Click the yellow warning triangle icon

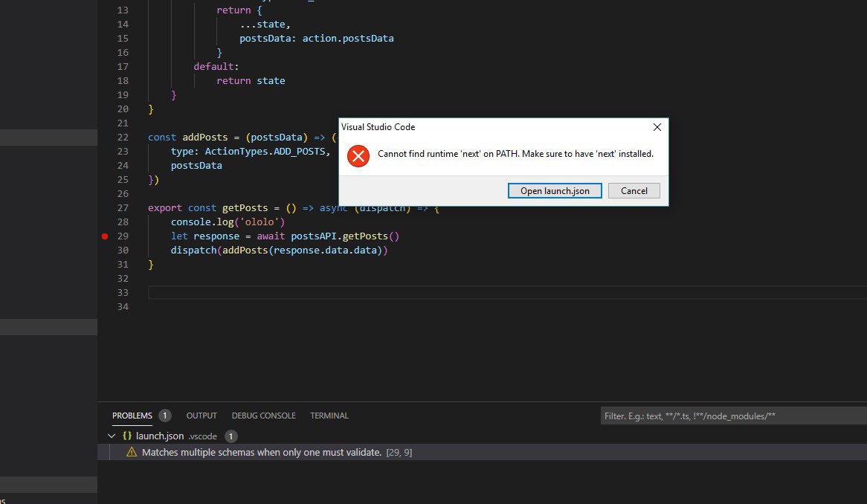click(132, 452)
